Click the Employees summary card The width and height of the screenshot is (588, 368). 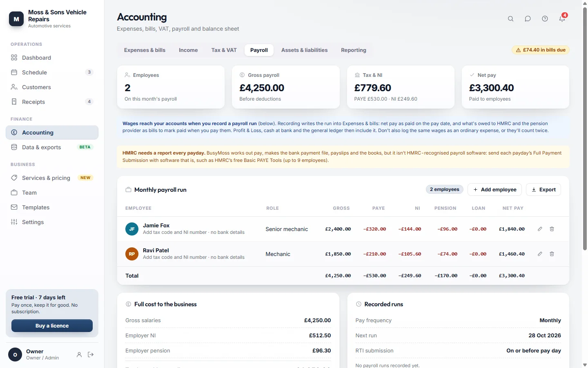pos(171,87)
